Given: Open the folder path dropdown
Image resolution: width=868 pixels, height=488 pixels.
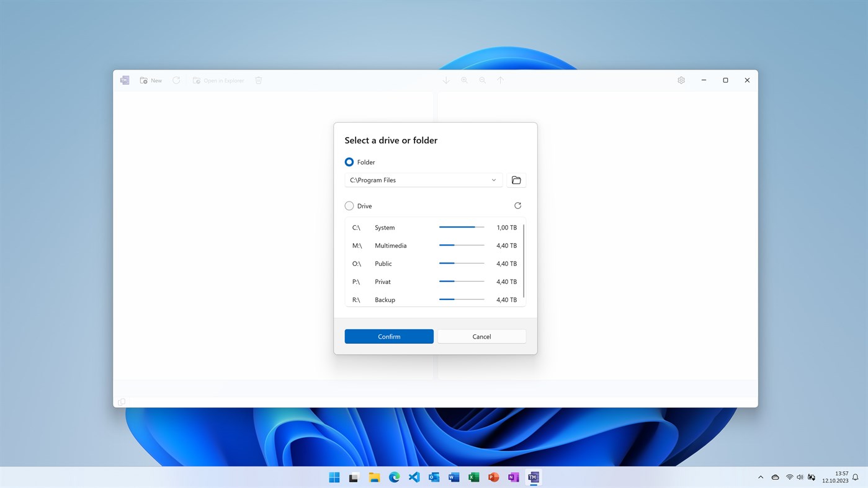Looking at the screenshot, I should 424,180.
